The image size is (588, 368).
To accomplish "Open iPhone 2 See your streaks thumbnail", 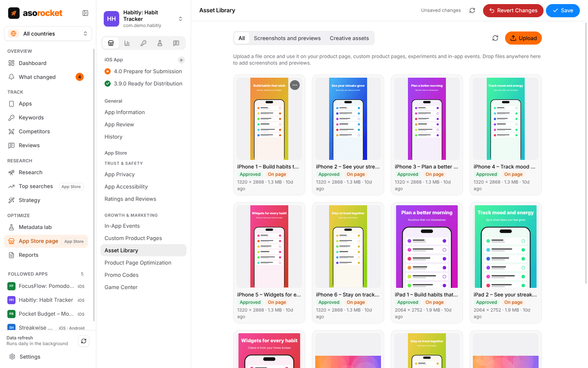I will (x=348, y=119).
